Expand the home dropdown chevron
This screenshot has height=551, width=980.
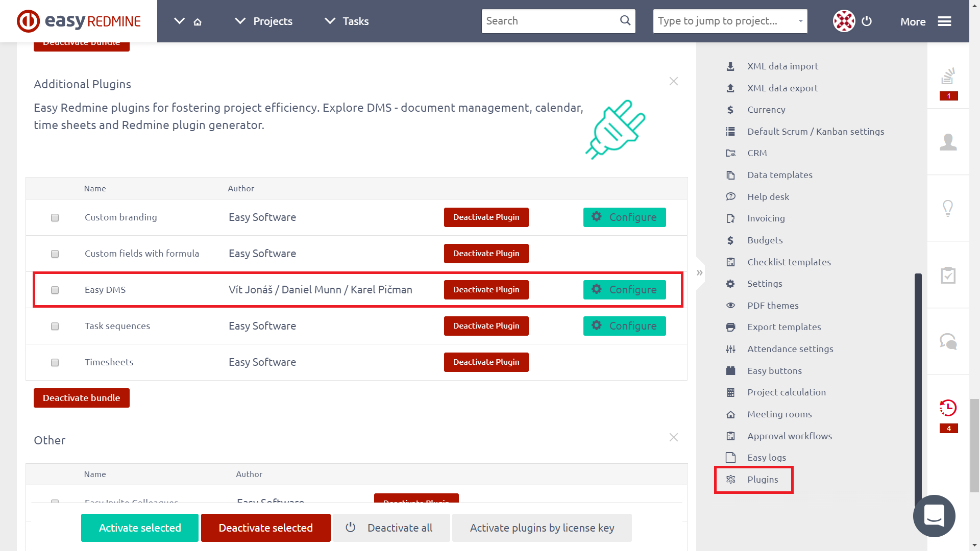[179, 21]
